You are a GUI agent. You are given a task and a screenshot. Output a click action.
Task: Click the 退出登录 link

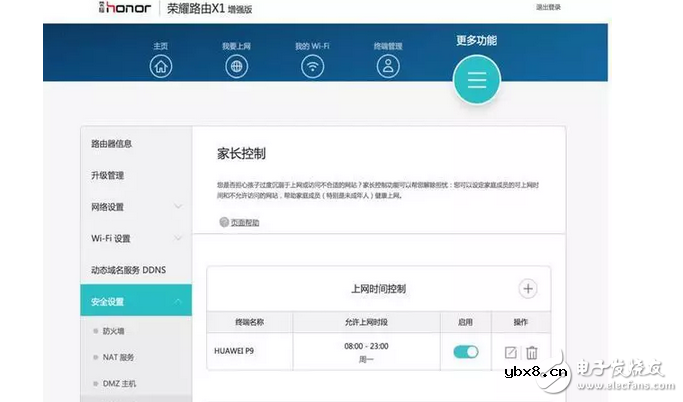coord(548,7)
